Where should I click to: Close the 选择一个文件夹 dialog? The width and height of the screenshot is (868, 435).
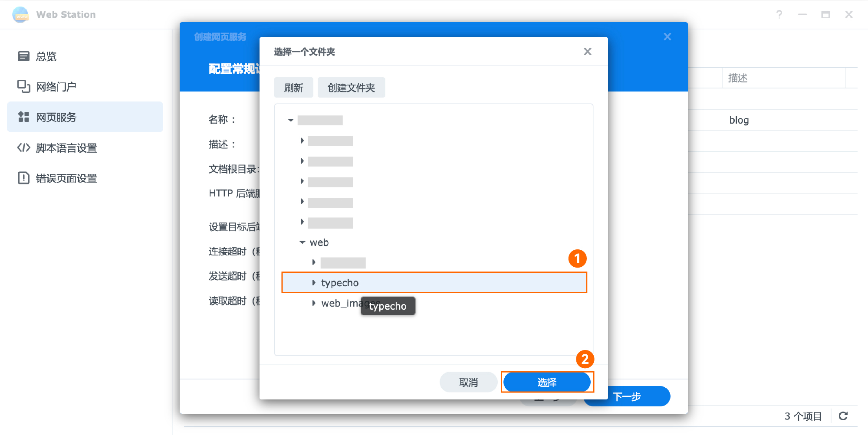[587, 52]
